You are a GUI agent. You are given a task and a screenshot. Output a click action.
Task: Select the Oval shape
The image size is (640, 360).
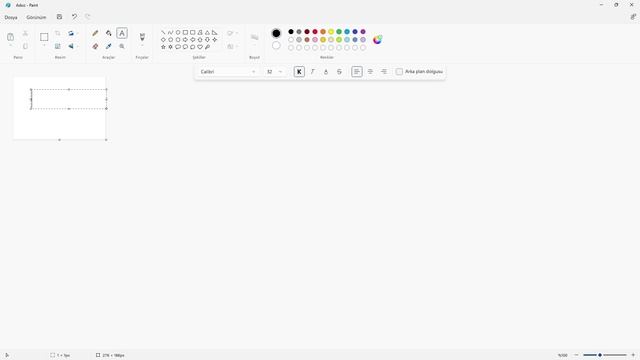click(178, 32)
